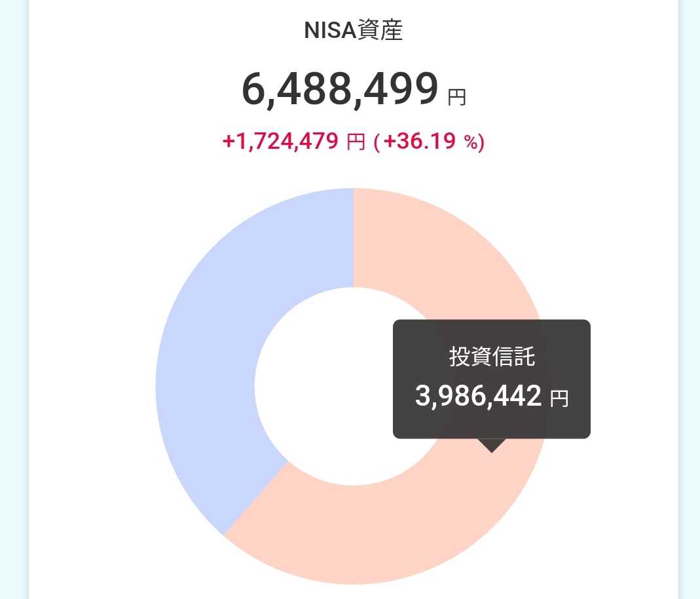
Task: Click the tooltip's downward pointer arrow
Action: [x=492, y=446]
